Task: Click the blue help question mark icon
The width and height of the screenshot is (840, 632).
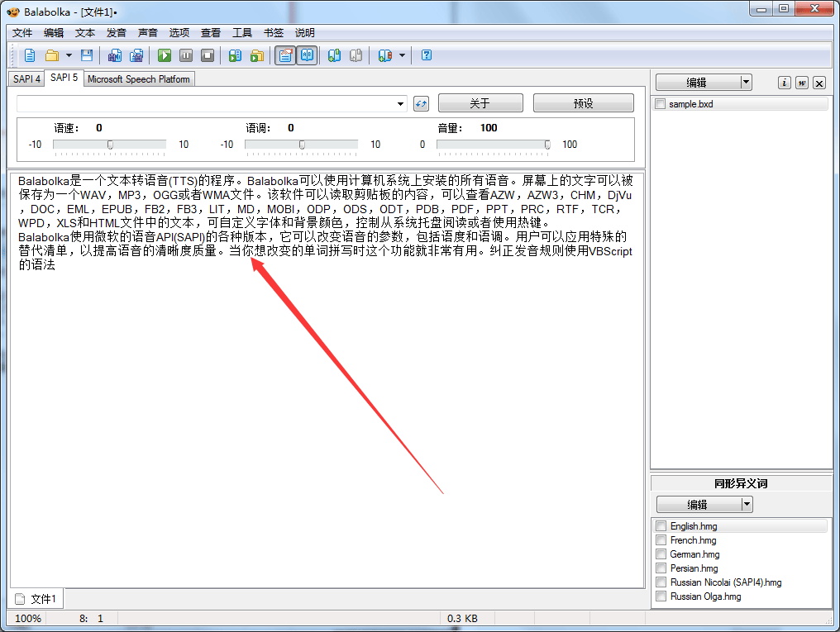Action: 427,55
